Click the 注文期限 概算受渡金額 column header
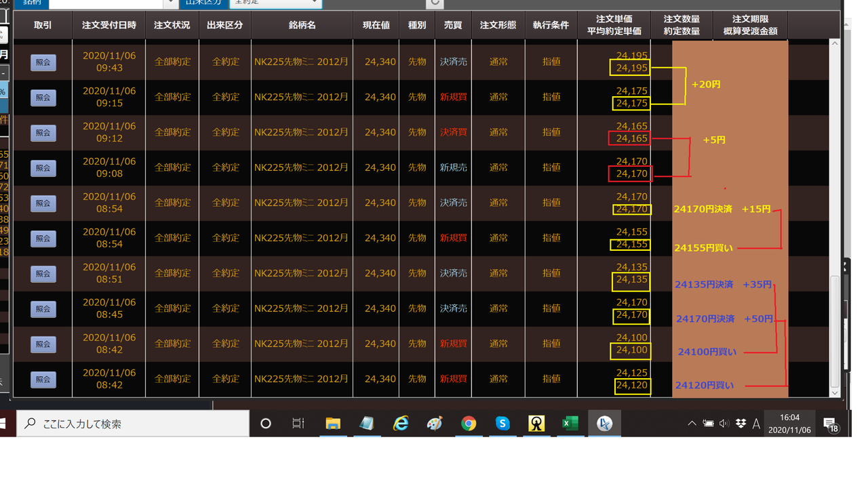Screen dimensions: 868x488 coord(750,25)
